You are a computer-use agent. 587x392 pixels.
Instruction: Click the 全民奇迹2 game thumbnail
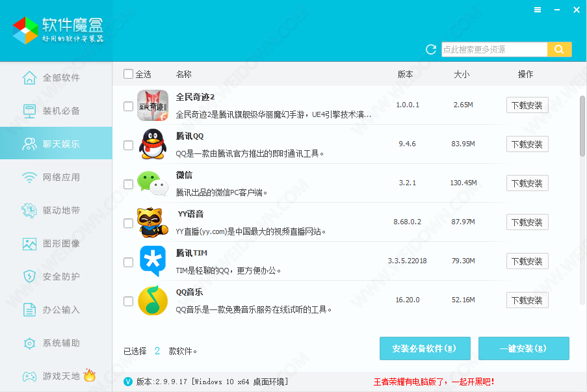[153, 105]
